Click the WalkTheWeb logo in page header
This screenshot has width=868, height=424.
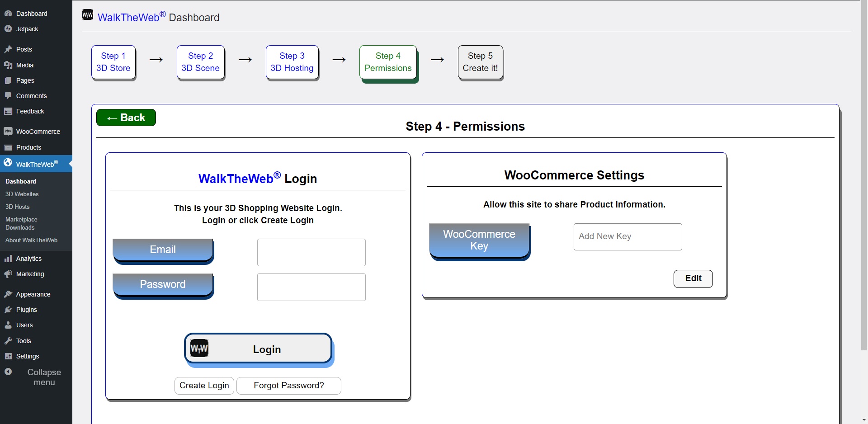pyautogui.click(x=88, y=15)
